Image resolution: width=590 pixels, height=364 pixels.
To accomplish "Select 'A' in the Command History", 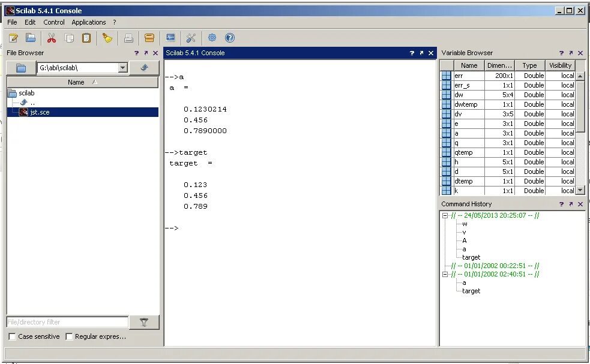I will tap(465, 240).
